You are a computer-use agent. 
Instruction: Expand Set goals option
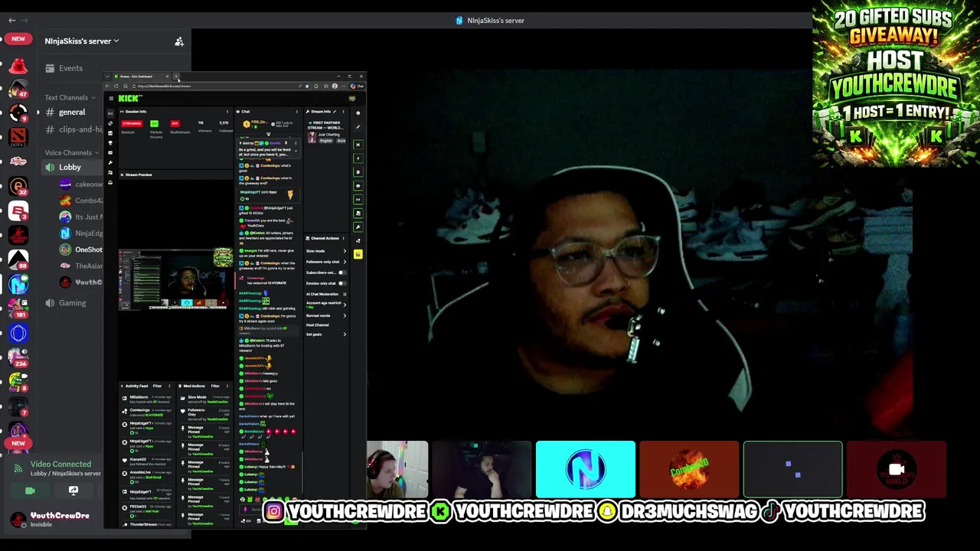point(326,334)
